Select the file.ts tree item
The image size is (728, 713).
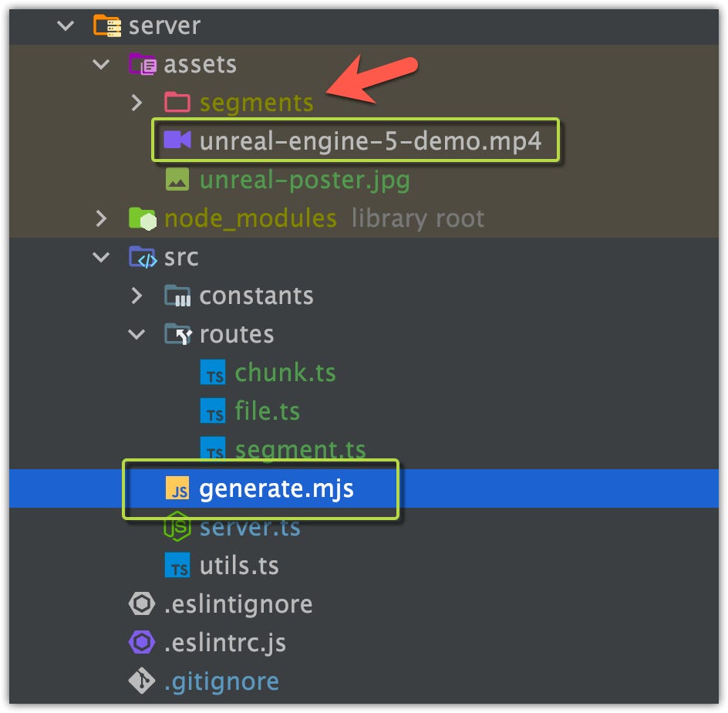(268, 411)
